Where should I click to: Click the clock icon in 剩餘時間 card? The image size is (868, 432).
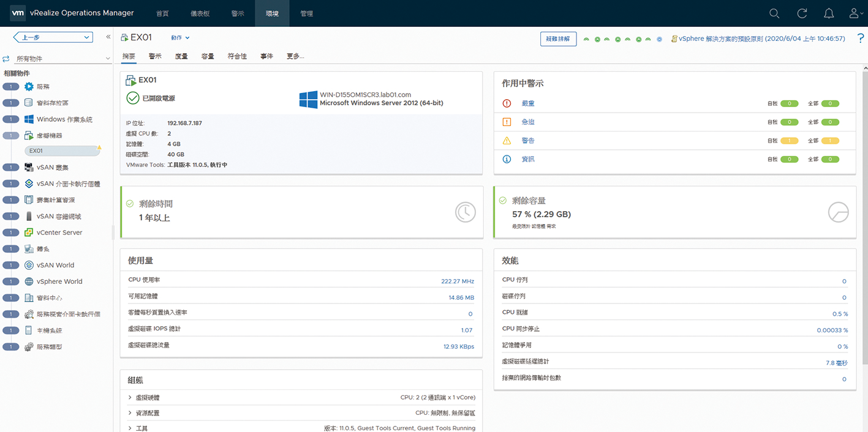coord(465,212)
